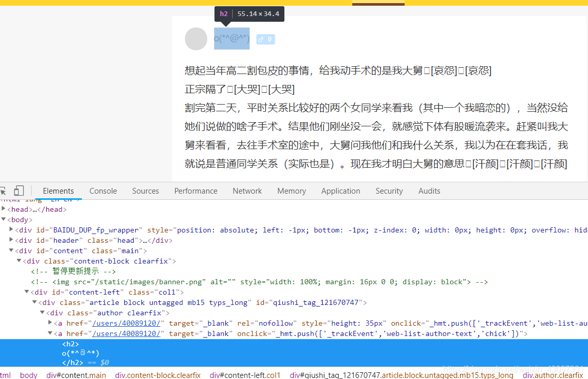588x379 pixels.
Task: Click div#content-left.col1 breadcrumb
Action: 245,375
